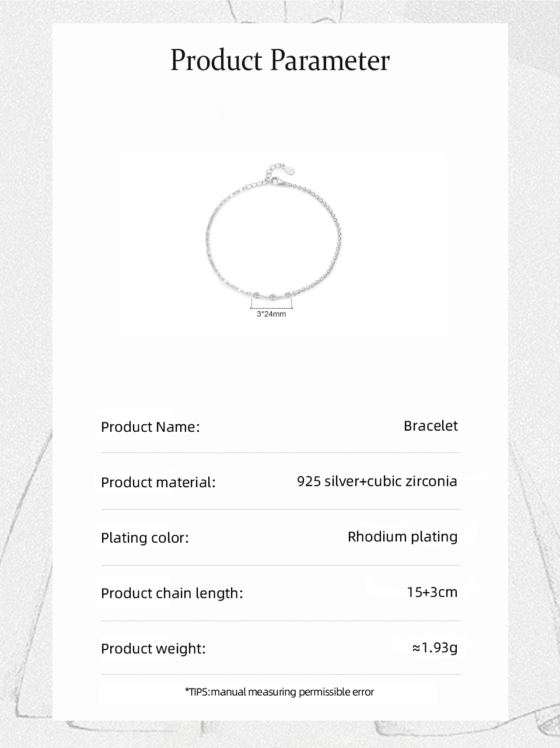Select the 15+3cm length value
Image resolution: width=560 pixels, height=748 pixels.
[432, 592]
